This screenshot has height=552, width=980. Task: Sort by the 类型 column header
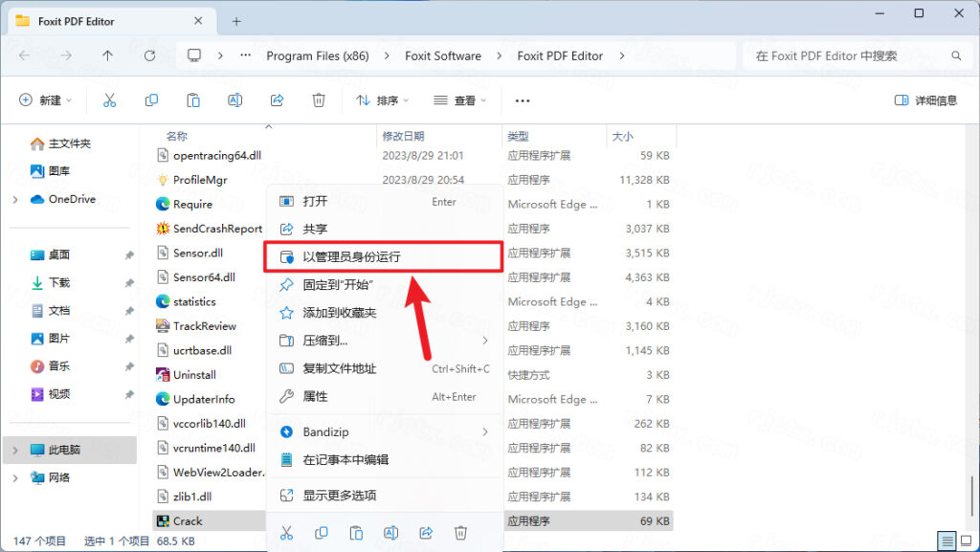pos(518,136)
